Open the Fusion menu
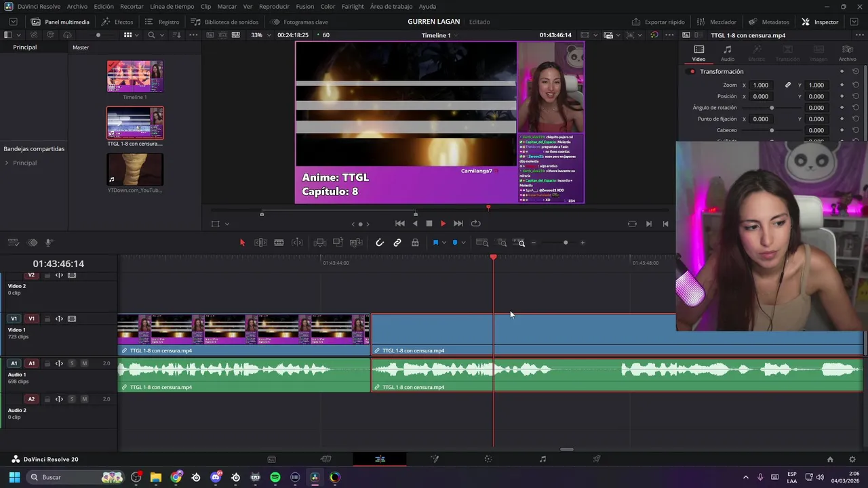Image resolution: width=868 pixels, height=488 pixels. click(305, 6)
